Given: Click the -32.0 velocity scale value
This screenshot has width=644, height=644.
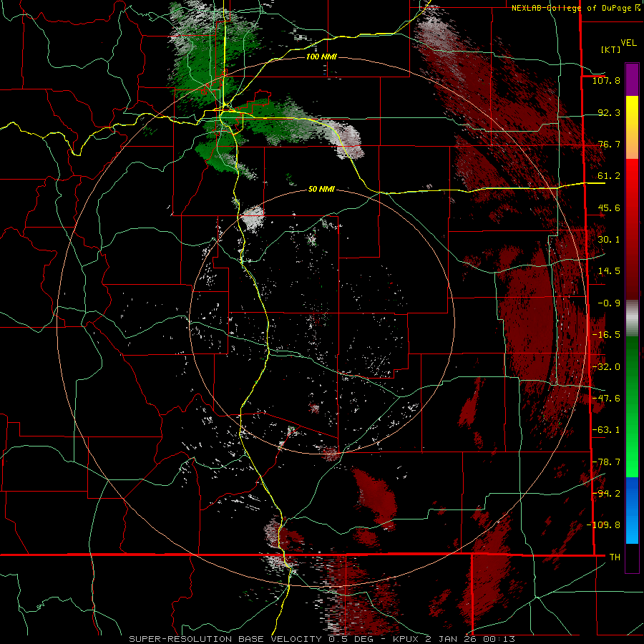Looking at the screenshot, I should (x=606, y=367).
